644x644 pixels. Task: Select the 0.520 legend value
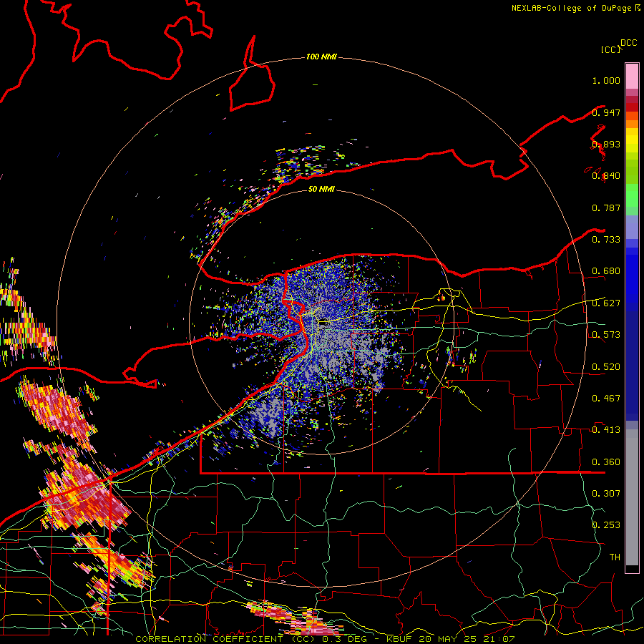[606, 366]
